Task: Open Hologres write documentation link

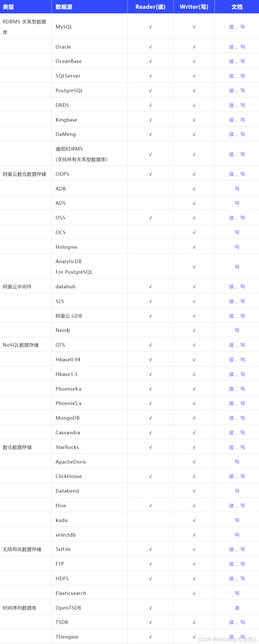Action: coord(237,247)
